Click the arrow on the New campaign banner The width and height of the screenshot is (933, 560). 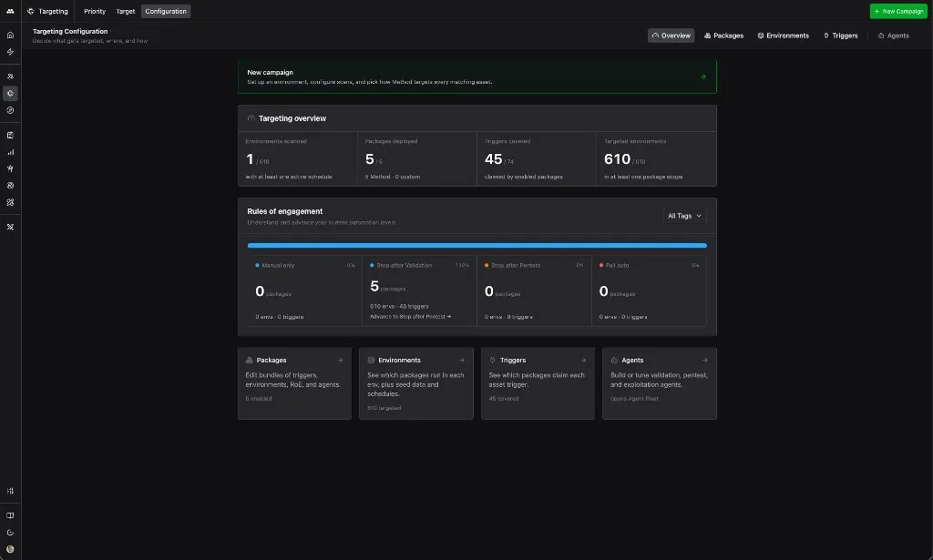click(703, 76)
